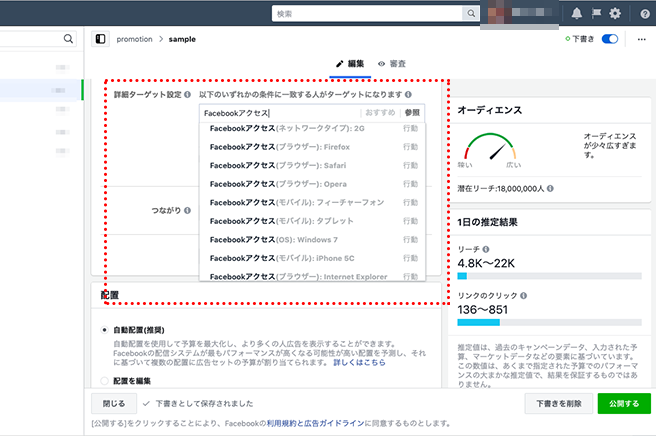This screenshot has width=656, height=436.
Task: Click the 4.8K〜22K reach value
Action: (x=486, y=263)
